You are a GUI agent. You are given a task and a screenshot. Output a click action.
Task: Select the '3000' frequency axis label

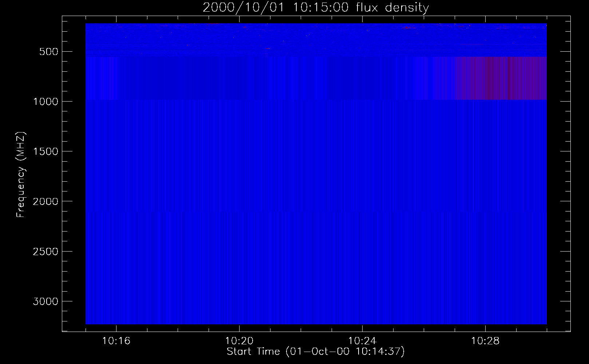pyautogui.click(x=46, y=301)
